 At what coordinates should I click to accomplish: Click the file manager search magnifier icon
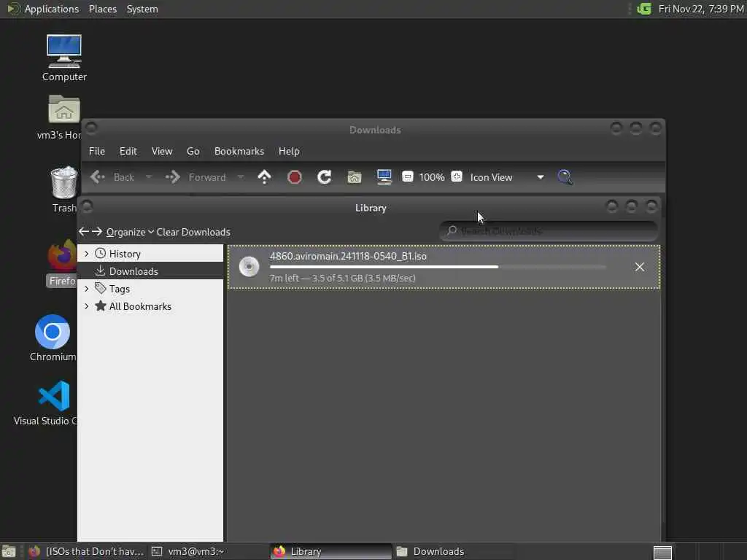click(x=565, y=177)
